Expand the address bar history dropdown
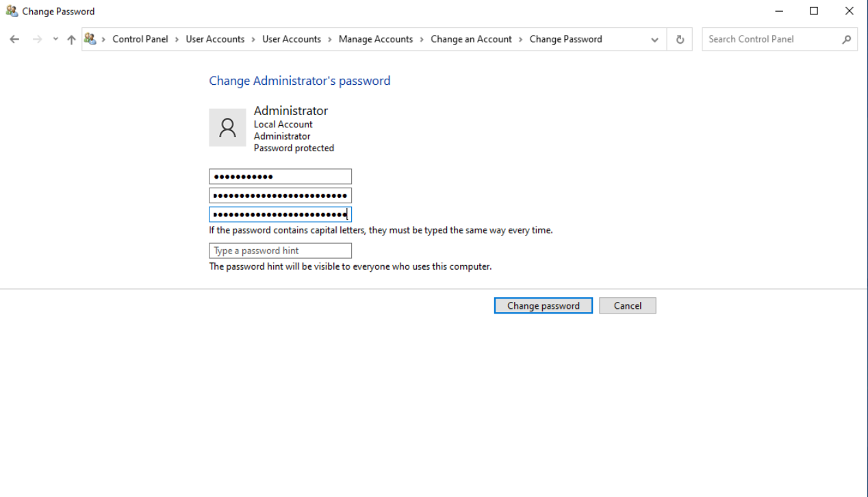The image size is (868, 497). pos(654,40)
